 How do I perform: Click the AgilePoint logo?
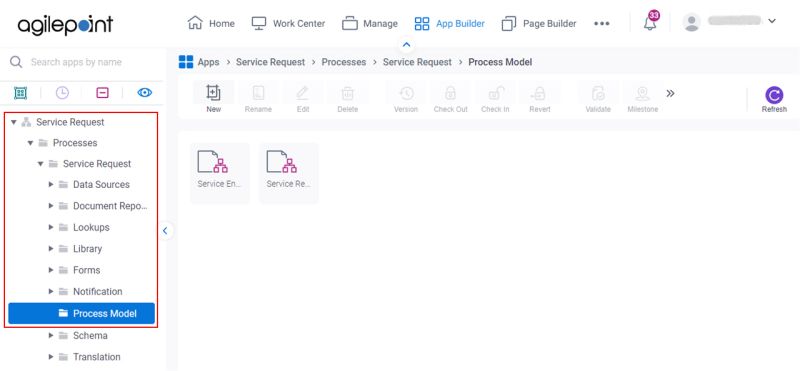(65, 24)
